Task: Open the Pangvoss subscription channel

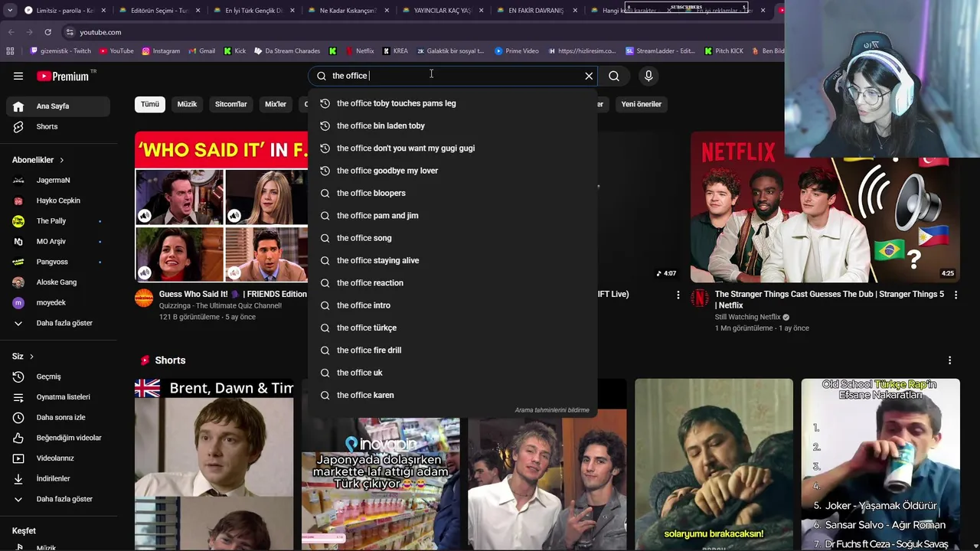Action: pyautogui.click(x=58, y=262)
